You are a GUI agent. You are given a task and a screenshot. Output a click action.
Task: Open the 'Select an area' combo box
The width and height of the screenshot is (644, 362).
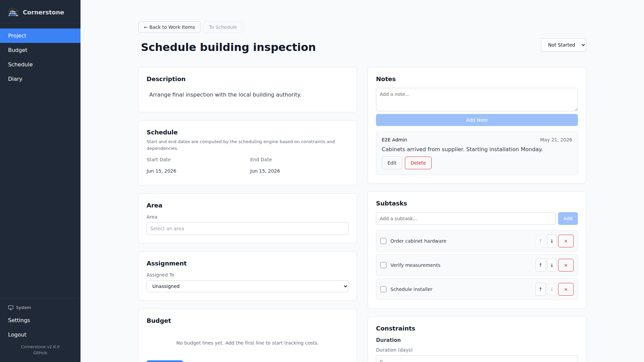pyautogui.click(x=248, y=229)
